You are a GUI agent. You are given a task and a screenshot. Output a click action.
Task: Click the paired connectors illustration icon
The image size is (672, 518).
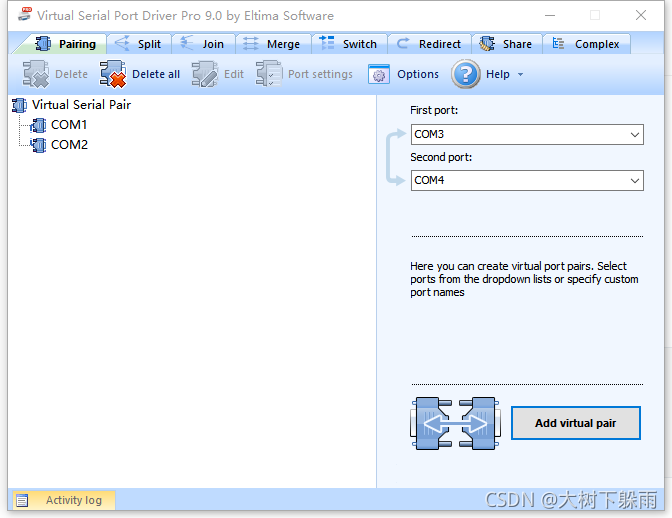pyautogui.click(x=455, y=423)
